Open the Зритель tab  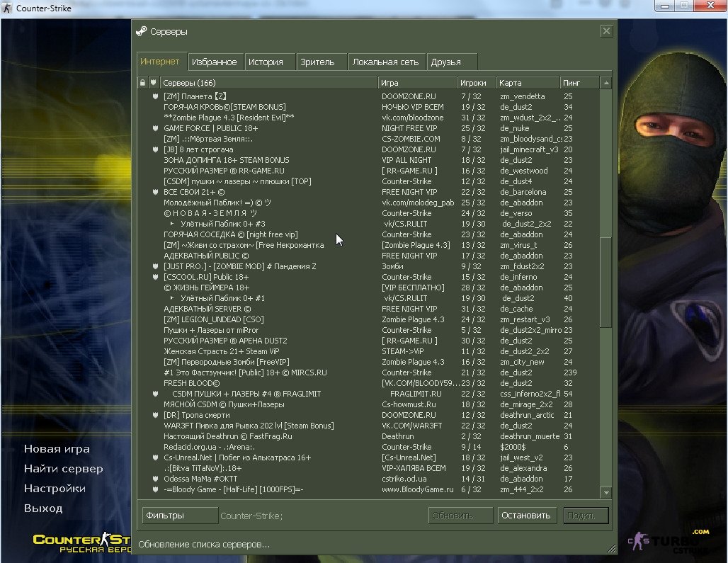(x=322, y=62)
